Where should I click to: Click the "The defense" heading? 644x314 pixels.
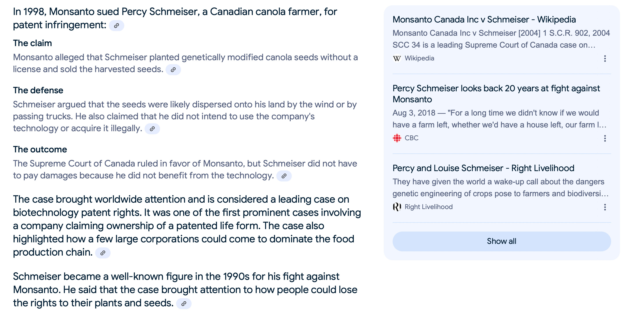tap(38, 90)
